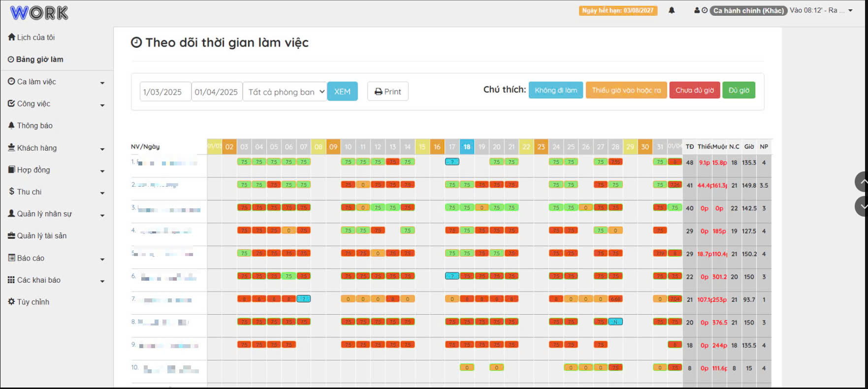The height and width of the screenshot is (389, 868).
Task: Open Lịch của tôi home item
Action: pos(31,37)
